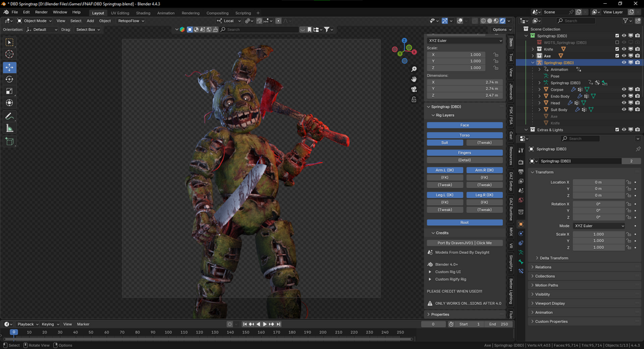Image resolution: width=644 pixels, height=349 pixels.
Task: Click the Scale X value slider field
Action: coord(598,234)
